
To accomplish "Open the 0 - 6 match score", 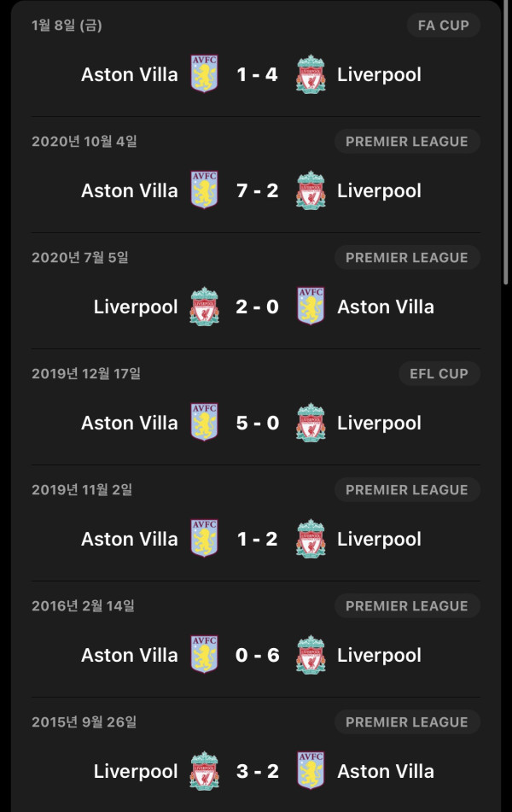I will [258, 655].
